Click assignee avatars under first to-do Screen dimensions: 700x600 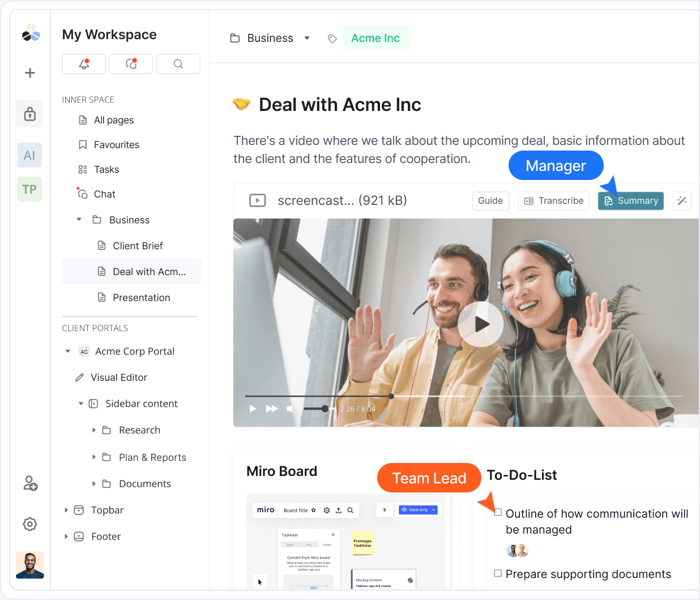[x=518, y=550]
